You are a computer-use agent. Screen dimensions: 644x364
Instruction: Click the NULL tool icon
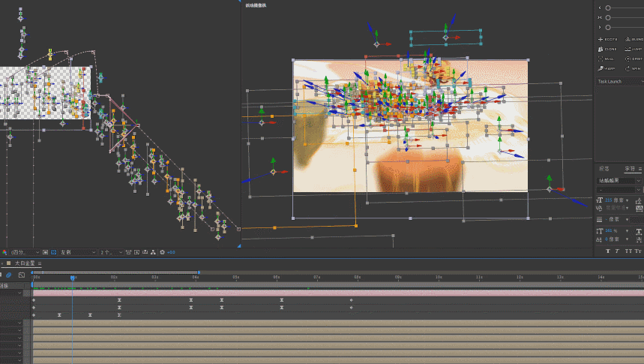coord(607,58)
